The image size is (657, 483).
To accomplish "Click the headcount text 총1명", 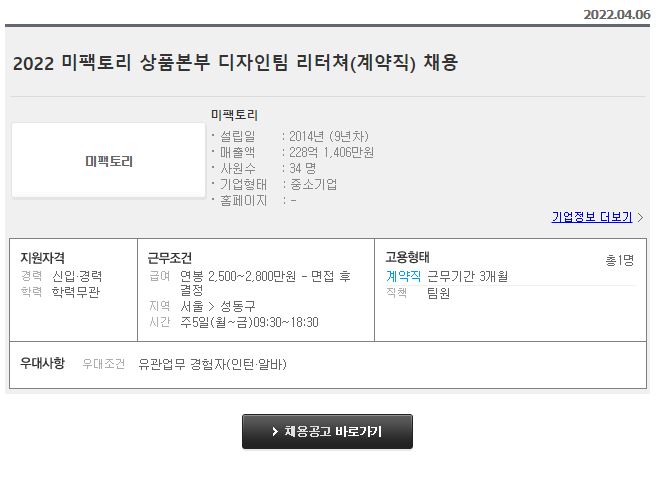I will (x=619, y=260).
